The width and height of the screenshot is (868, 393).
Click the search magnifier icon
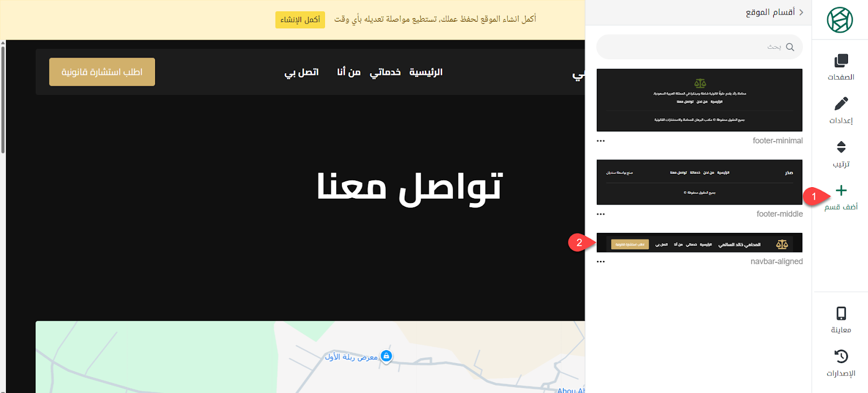790,47
